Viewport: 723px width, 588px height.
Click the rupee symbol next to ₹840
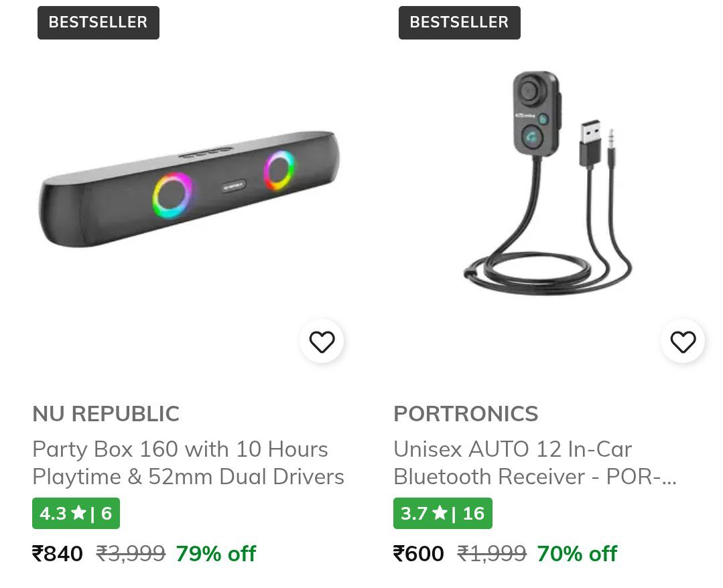(38, 553)
